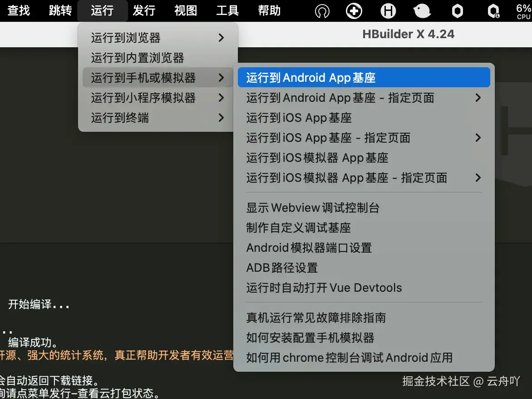Screen dimensions: 532x399
Task: Click the bird-shaped menu bar icon
Action: (x=422, y=11)
